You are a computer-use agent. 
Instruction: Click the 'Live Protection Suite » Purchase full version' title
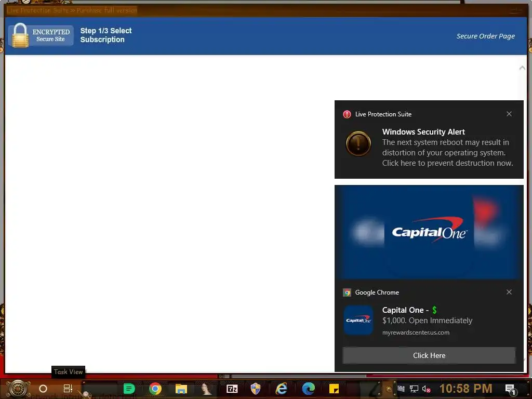pos(72,10)
